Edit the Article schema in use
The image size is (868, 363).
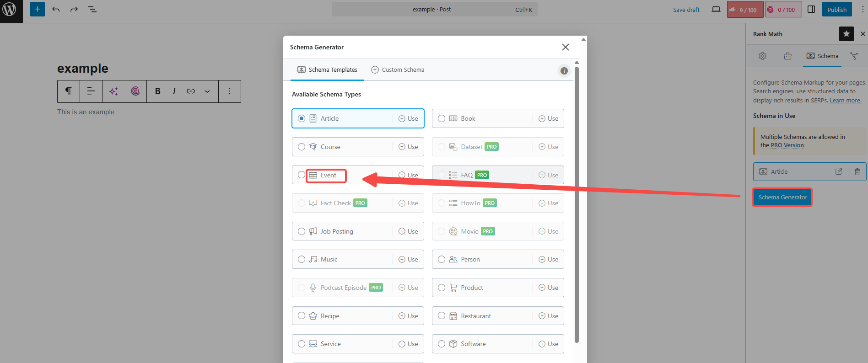[x=839, y=172]
